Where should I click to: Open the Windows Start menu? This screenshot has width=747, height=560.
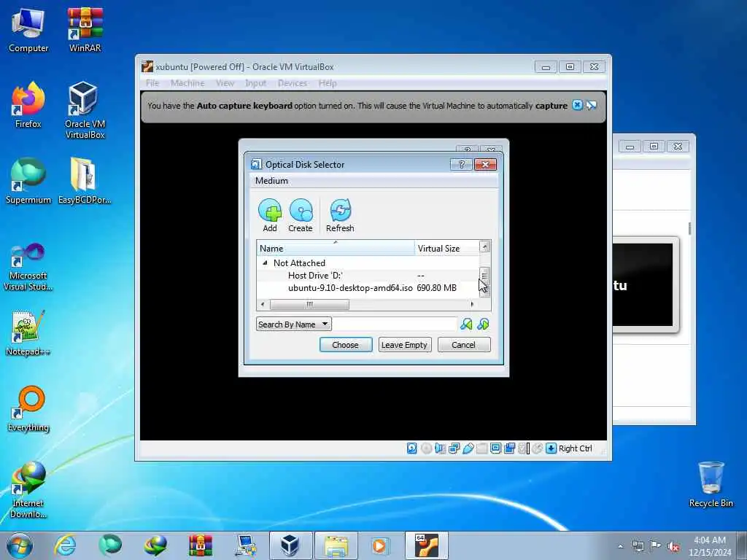click(x=20, y=545)
